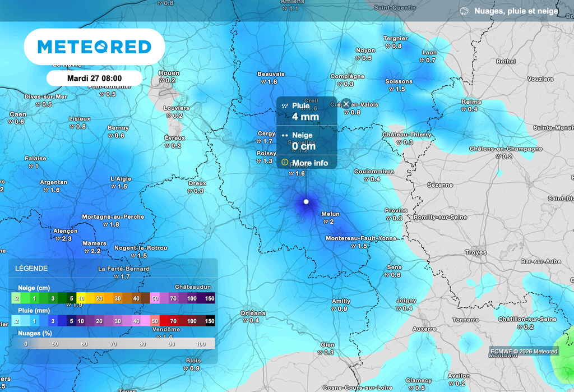
Task: Click the Meteored logo
Action: click(x=94, y=47)
